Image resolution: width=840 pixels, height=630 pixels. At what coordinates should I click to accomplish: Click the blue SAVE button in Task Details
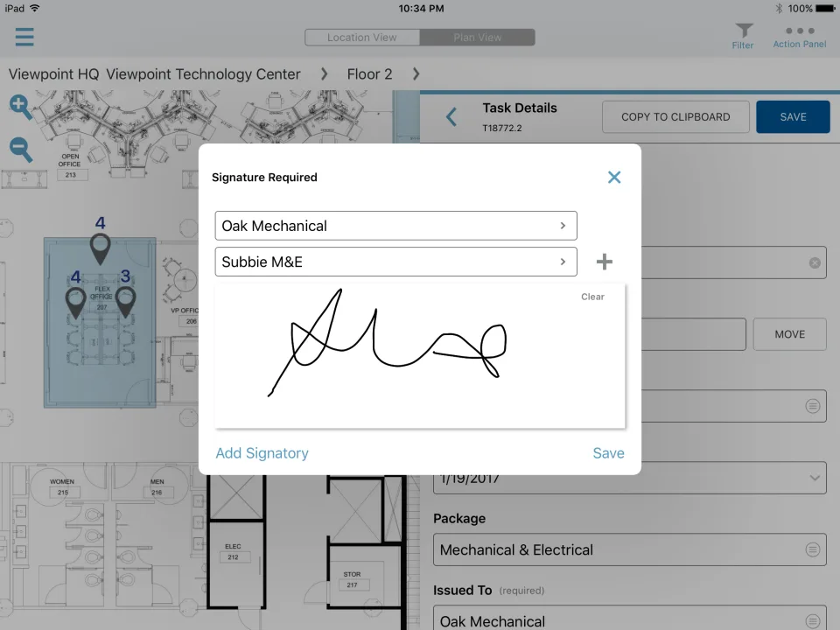coord(793,116)
